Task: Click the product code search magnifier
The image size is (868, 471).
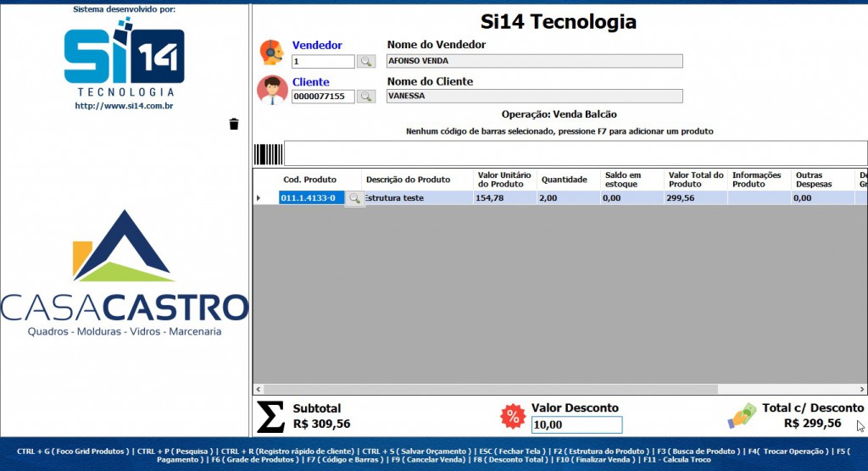Action: 355,198
